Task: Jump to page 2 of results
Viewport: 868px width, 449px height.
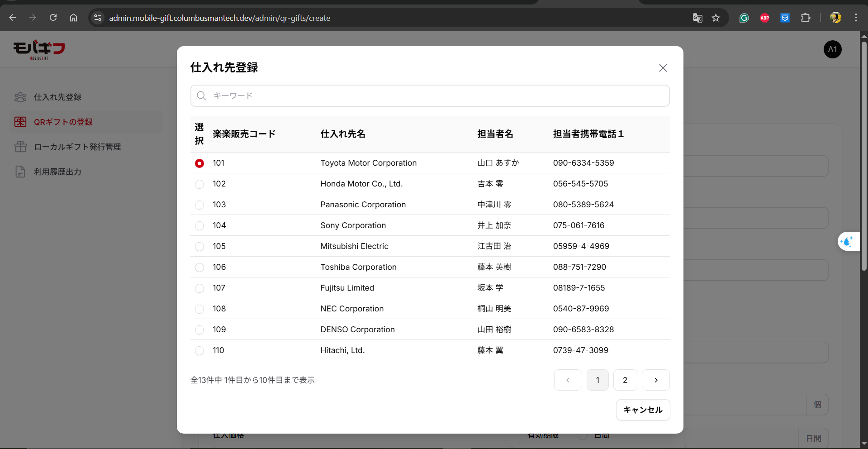Action: [x=625, y=380]
